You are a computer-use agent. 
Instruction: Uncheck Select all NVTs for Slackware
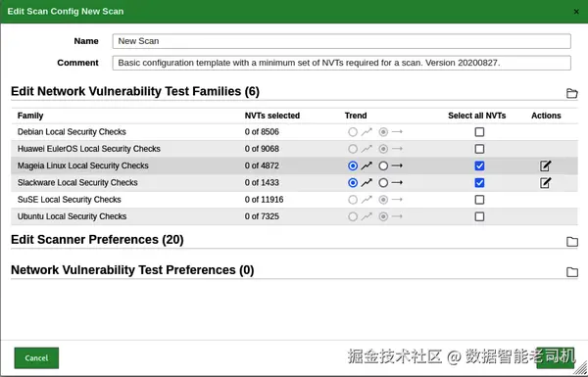click(x=479, y=182)
